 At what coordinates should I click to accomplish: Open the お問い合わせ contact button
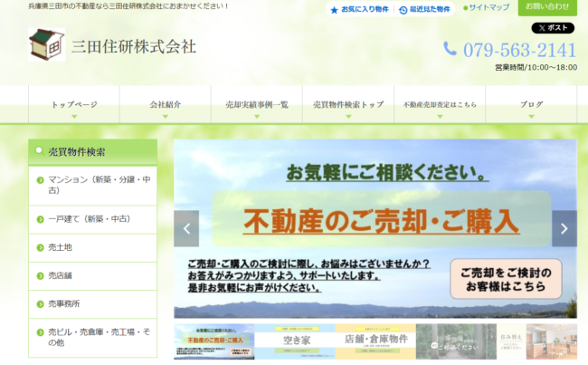[547, 7]
